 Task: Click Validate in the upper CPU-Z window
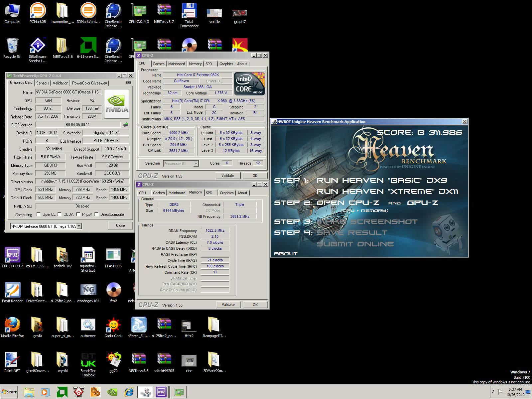pos(228,176)
